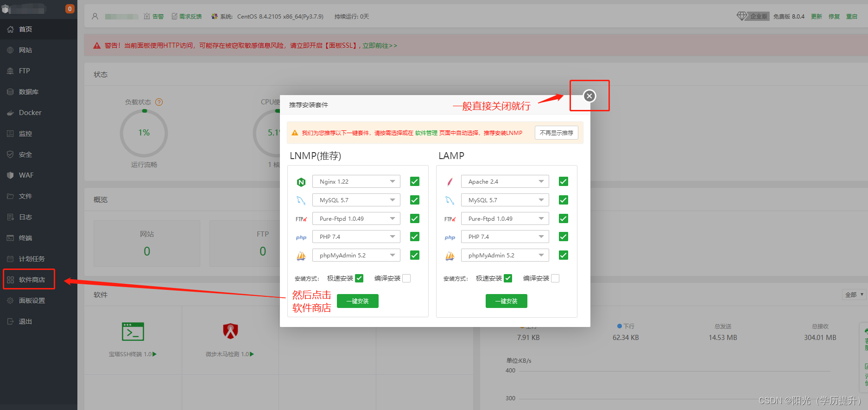Click the Pure-Ftpd FTP icon in LAMP list
The image size is (868, 410).
[450, 219]
